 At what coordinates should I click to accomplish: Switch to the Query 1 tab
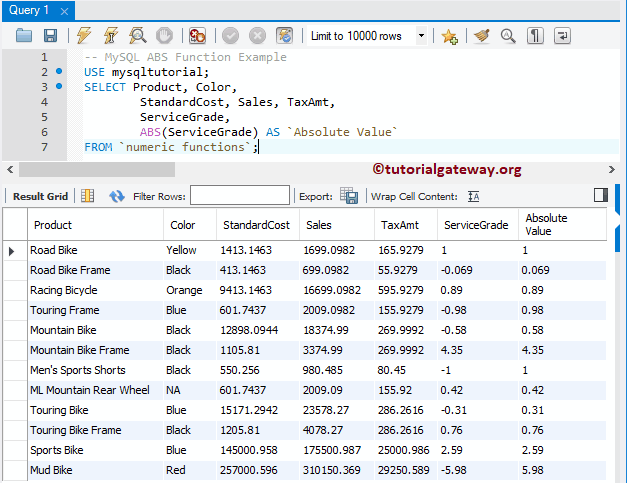point(28,10)
